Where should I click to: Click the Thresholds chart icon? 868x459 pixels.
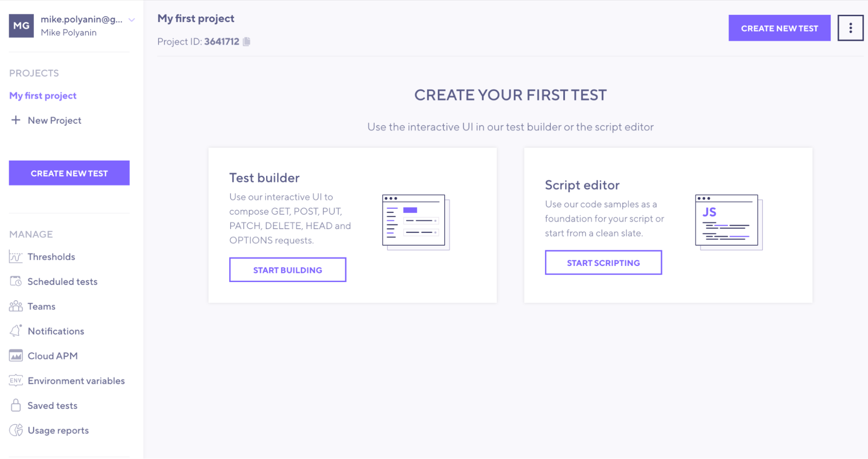click(x=16, y=257)
